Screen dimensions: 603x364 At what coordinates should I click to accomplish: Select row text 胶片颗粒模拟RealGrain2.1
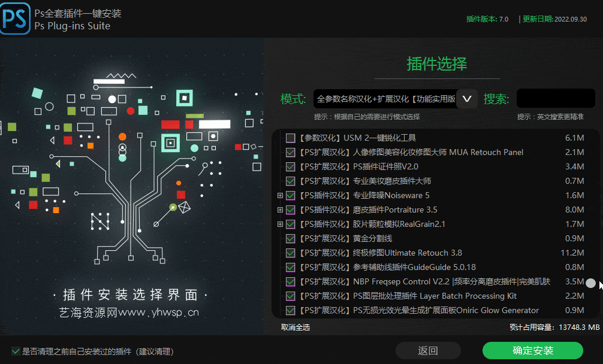point(372,225)
